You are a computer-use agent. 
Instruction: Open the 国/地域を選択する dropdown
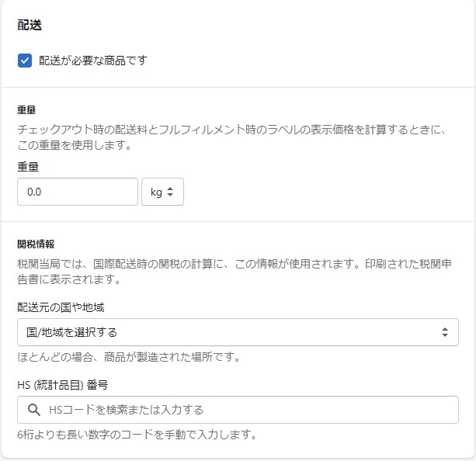coord(237,332)
